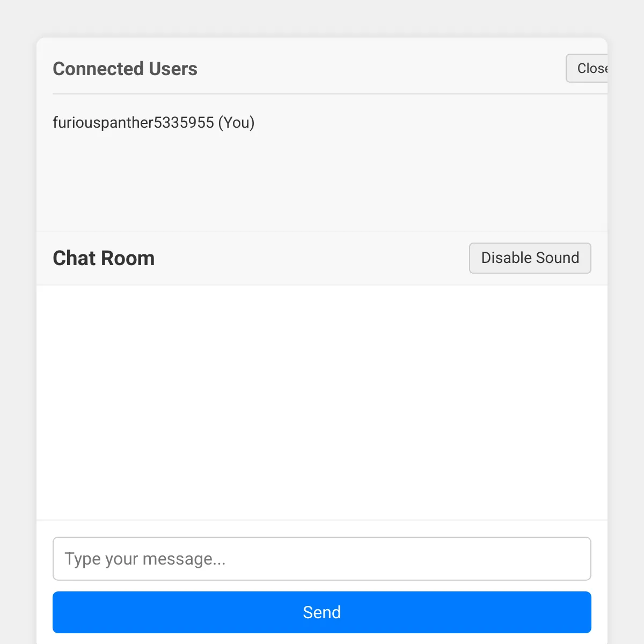Mute notifications via Disable Sound

click(x=530, y=258)
